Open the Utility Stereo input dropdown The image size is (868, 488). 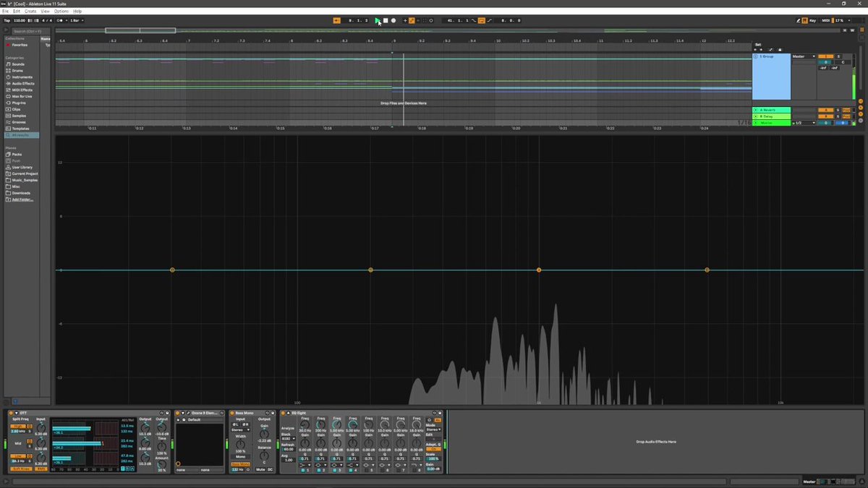pyautogui.click(x=241, y=429)
